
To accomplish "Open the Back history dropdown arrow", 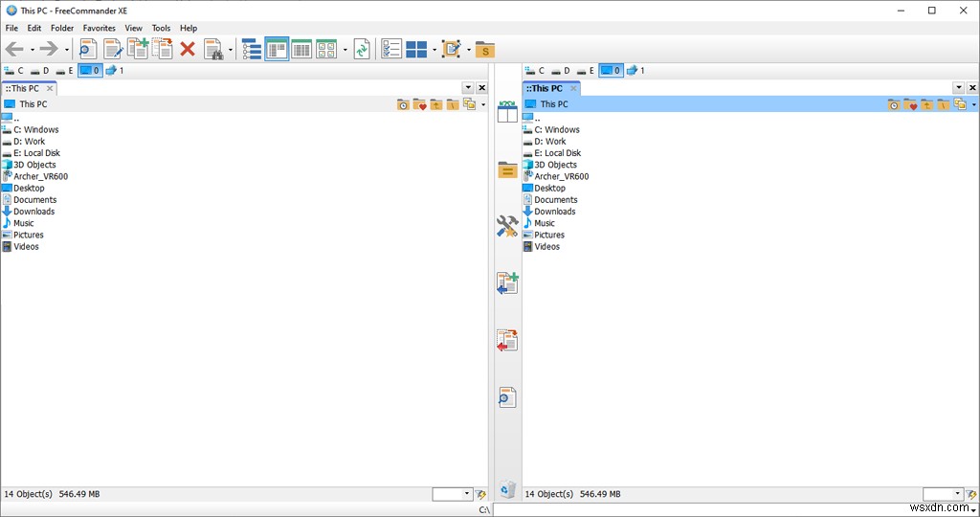I will 32,50.
